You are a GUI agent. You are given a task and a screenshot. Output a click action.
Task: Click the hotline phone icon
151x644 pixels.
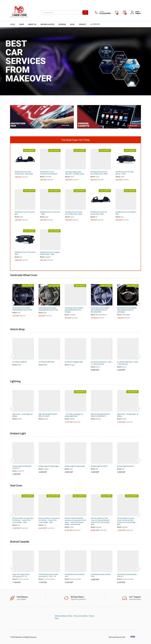(96, 12)
